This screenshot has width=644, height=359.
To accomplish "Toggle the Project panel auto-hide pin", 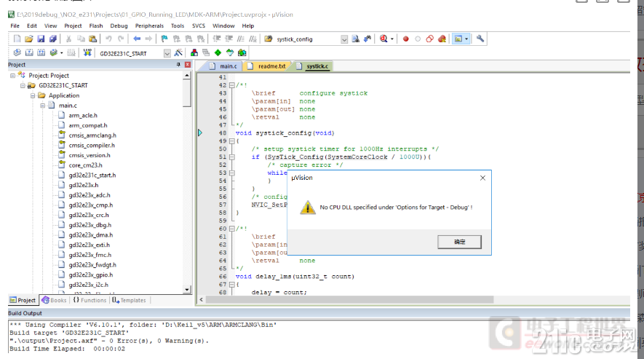I will point(178,65).
